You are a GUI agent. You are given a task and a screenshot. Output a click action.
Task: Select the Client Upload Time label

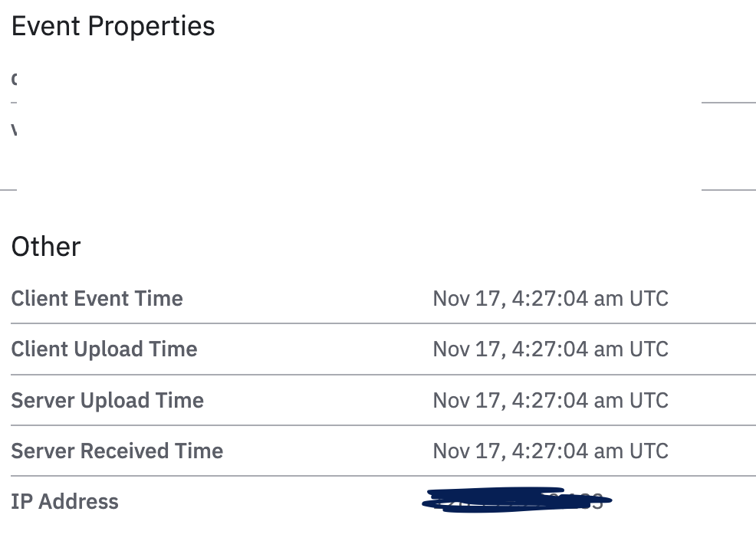104,349
